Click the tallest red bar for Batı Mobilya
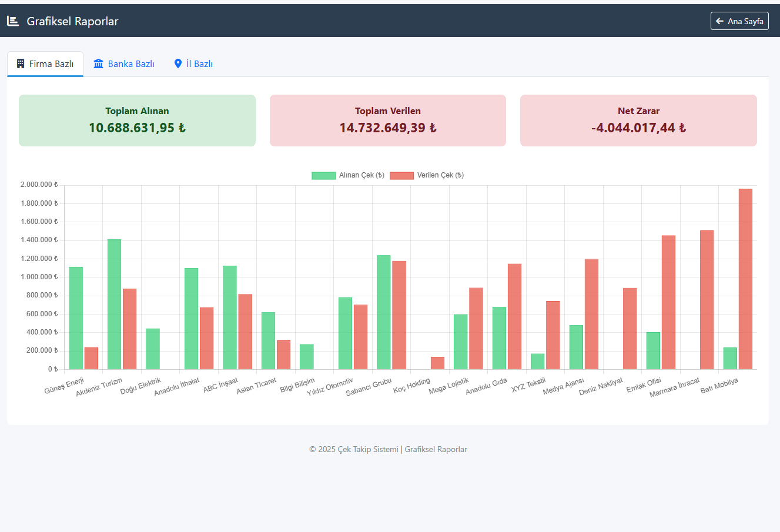The width and height of the screenshot is (780, 532). click(x=745, y=279)
